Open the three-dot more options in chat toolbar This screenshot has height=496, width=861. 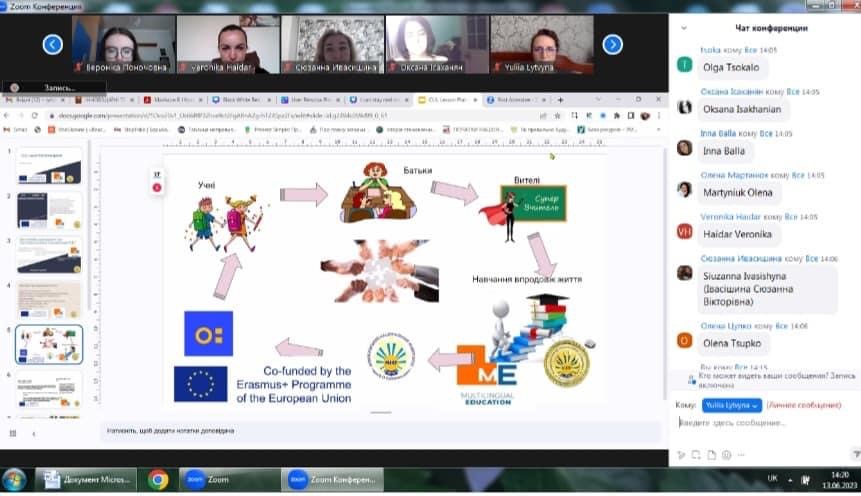741,455
